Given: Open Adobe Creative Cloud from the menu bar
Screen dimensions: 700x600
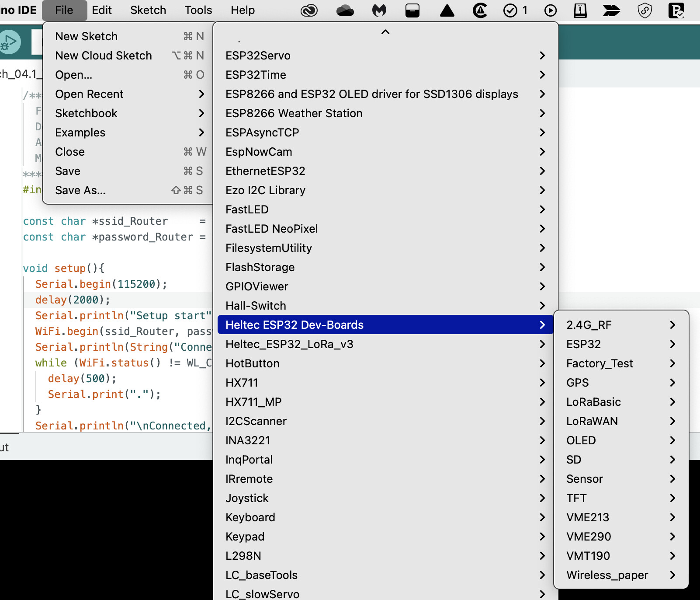Looking at the screenshot, I should 309,10.
